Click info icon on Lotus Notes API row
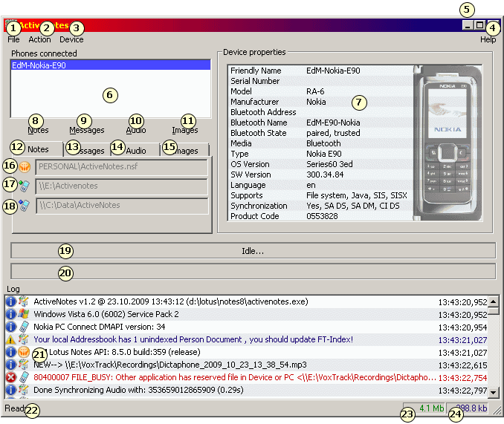 11,352
